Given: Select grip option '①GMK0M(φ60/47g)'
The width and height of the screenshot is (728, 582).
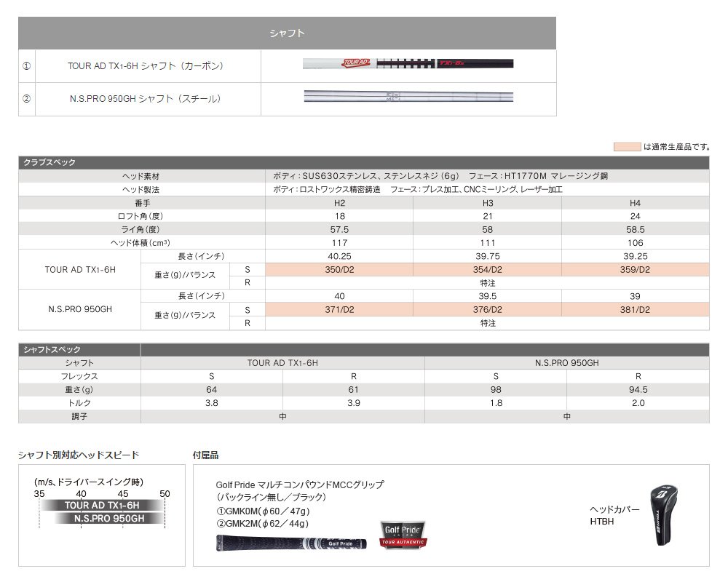Looking at the screenshot, I should point(263,511).
